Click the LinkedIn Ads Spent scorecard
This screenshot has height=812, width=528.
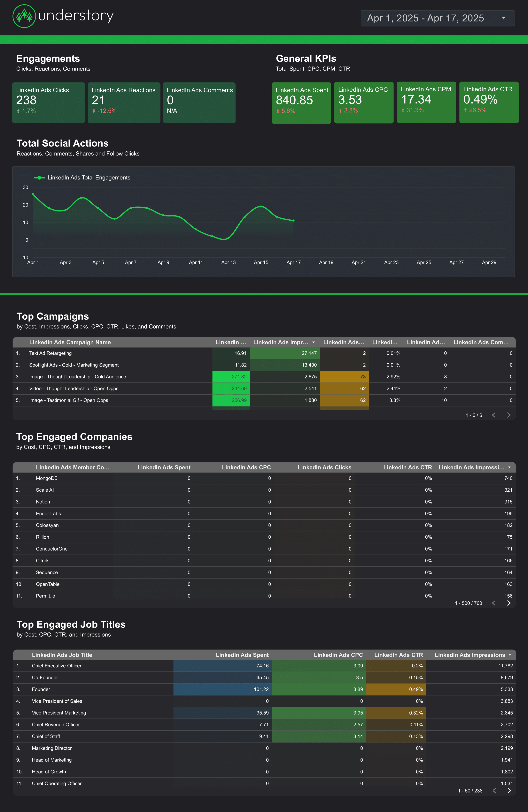point(301,103)
